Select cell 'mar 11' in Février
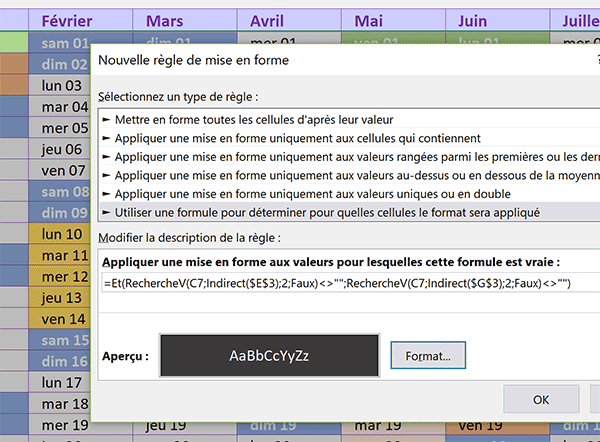This screenshot has width=600, height=442. pos(60,255)
